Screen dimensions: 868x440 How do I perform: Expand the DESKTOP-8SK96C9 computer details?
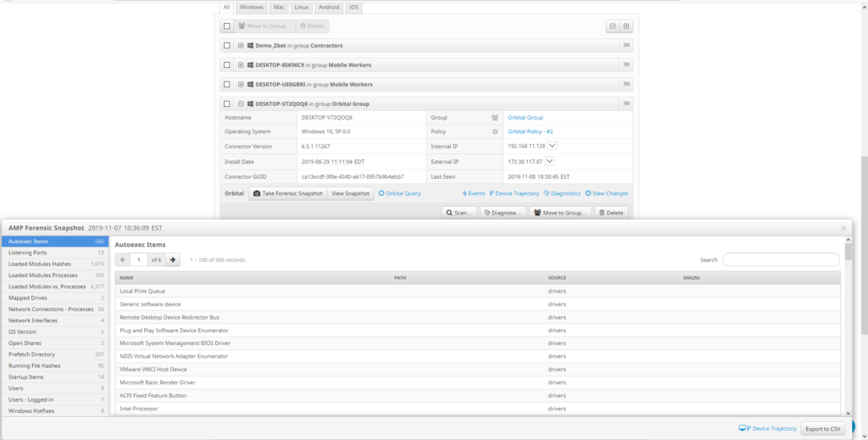[242, 65]
